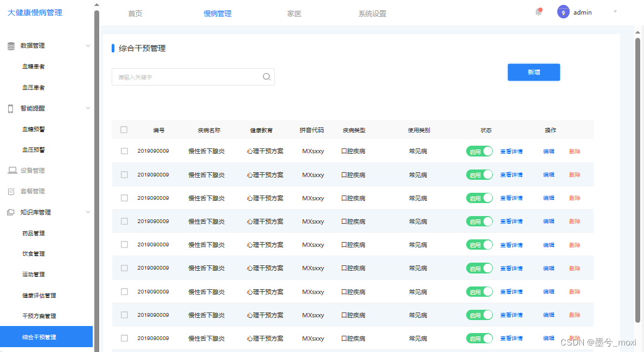Click the 疾病名称 column header

[x=209, y=130]
